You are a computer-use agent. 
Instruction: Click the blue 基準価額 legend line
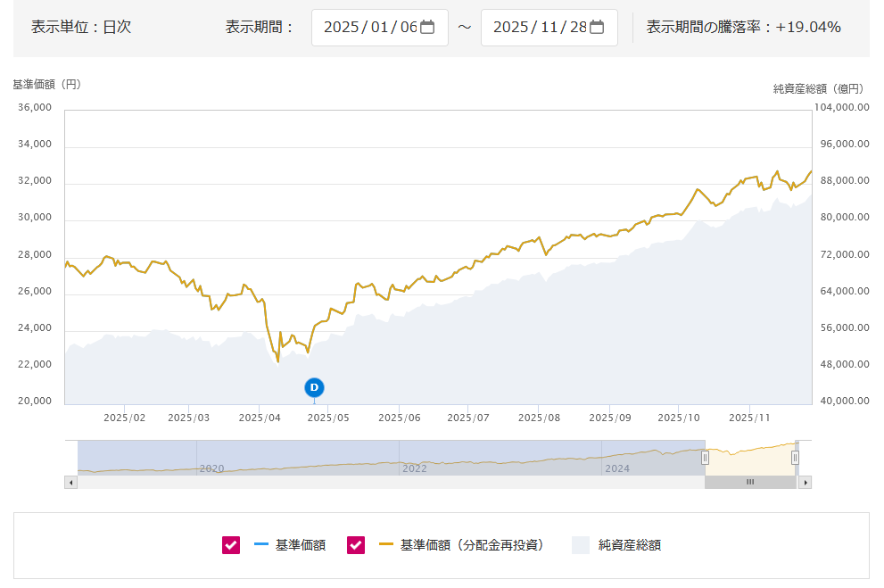point(260,545)
